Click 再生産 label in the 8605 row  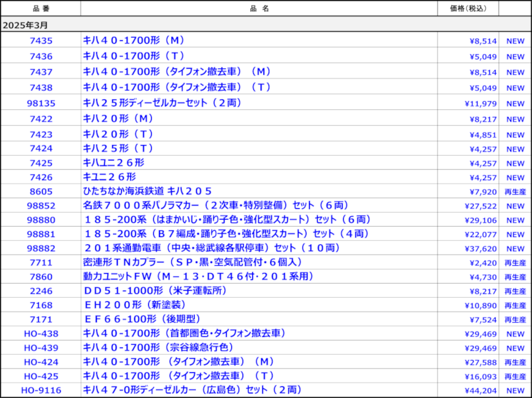515,191
